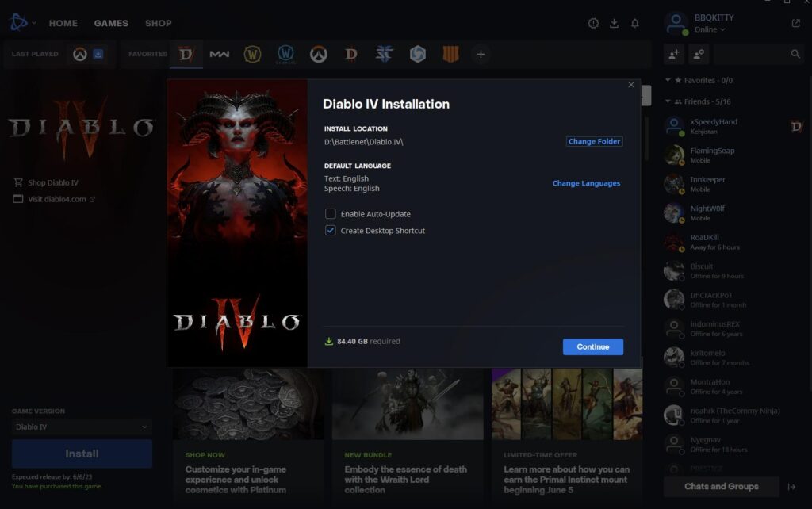This screenshot has height=509, width=812.
Task: Open the Wraith Lord New Bundle card
Action: click(x=408, y=435)
